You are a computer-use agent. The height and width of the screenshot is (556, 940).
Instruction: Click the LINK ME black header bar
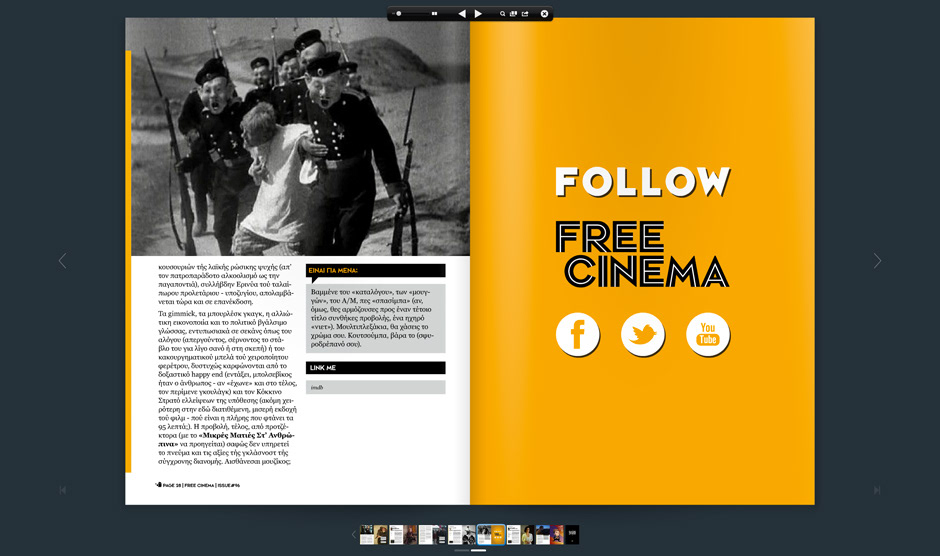pyautogui.click(x=375, y=368)
